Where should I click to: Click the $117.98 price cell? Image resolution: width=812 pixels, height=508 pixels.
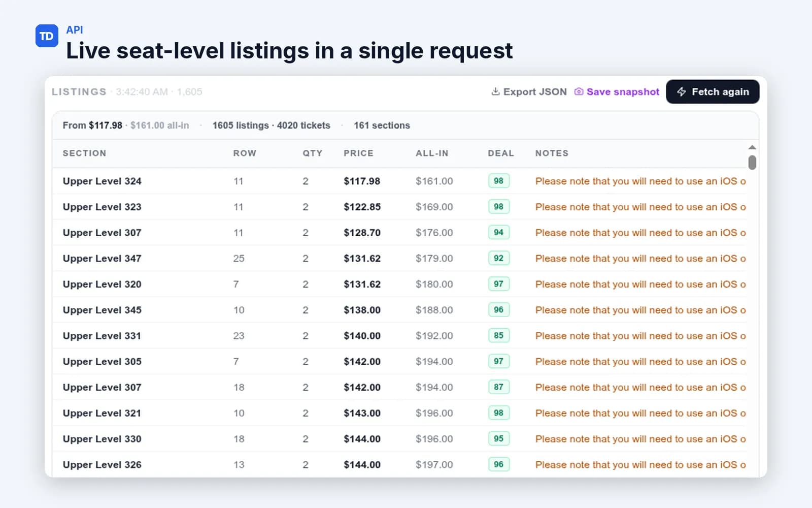[362, 181]
